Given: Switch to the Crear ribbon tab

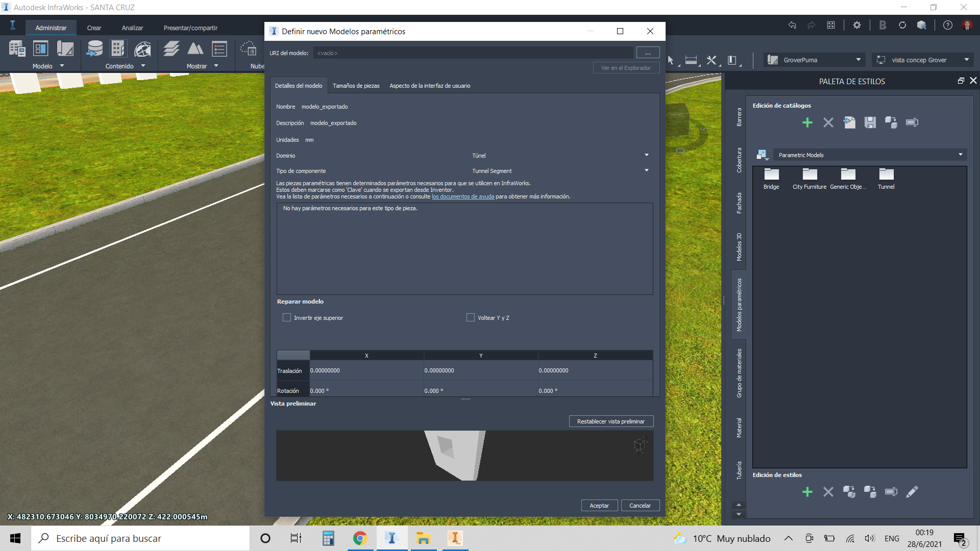Looking at the screenshot, I should [94, 28].
